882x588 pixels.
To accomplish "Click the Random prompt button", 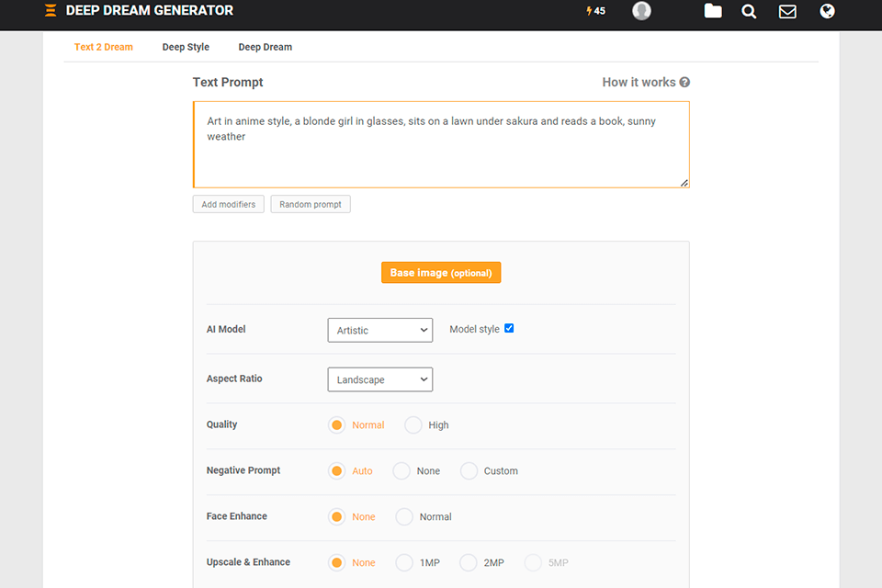I will (311, 204).
